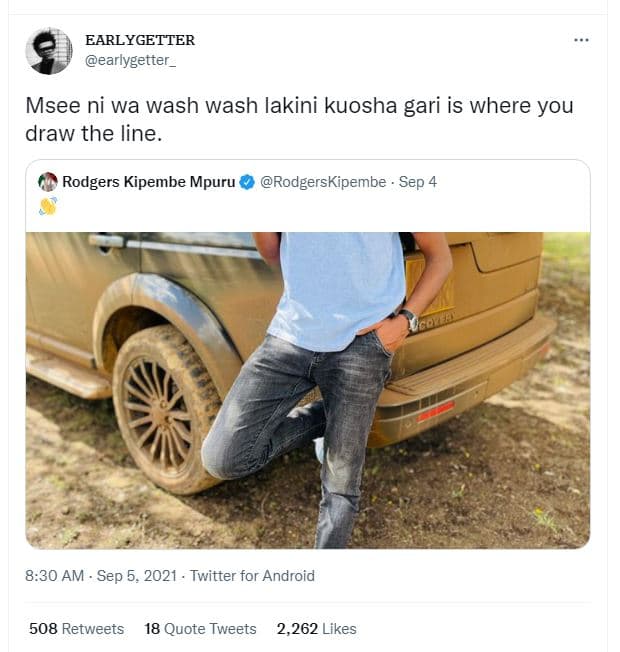Open the tweet's more options menu
Image resolution: width=620 pixels, height=652 pixels.
point(581,40)
